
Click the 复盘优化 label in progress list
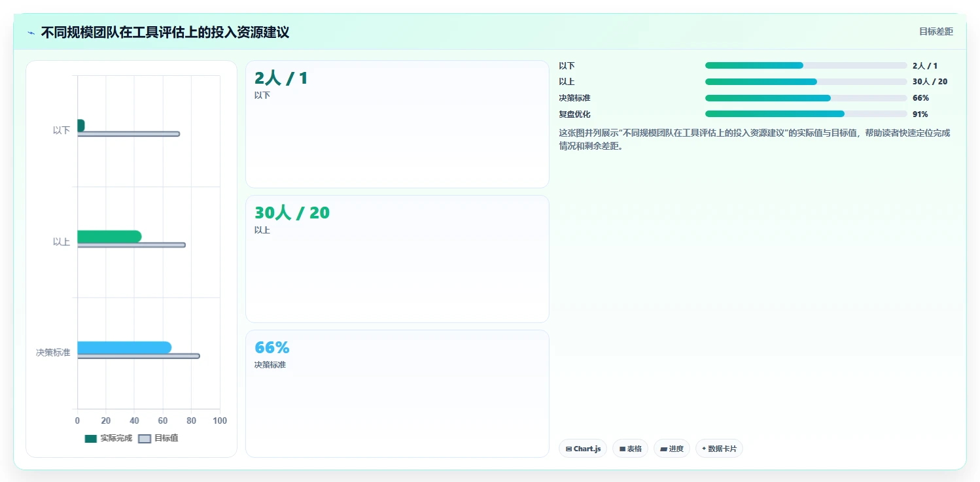pyautogui.click(x=574, y=114)
